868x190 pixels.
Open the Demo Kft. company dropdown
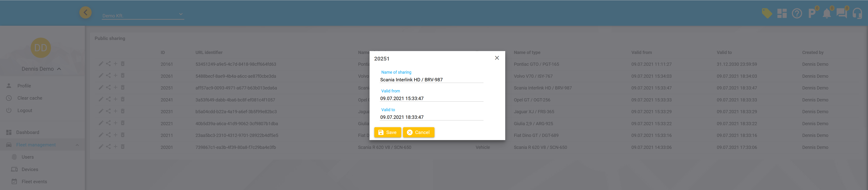click(143, 15)
